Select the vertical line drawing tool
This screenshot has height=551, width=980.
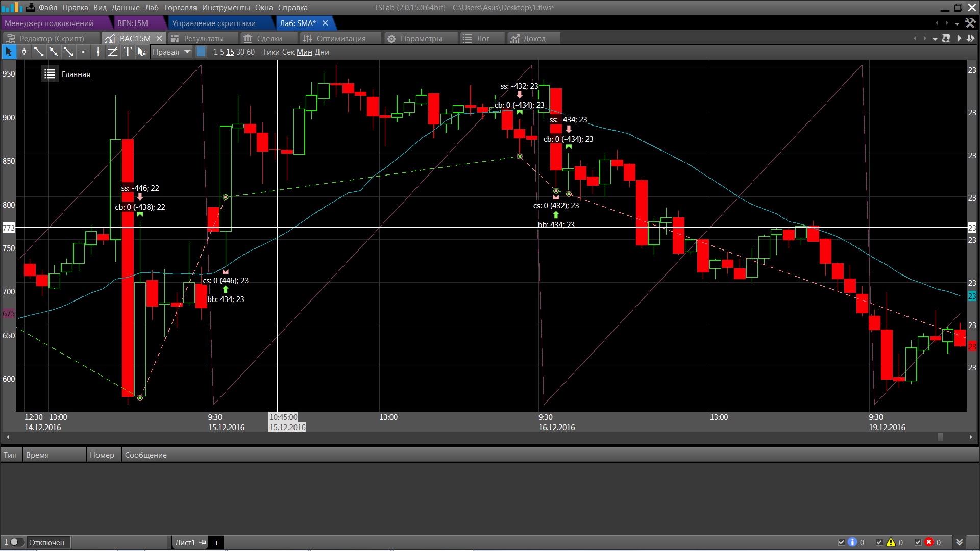tap(98, 52)
